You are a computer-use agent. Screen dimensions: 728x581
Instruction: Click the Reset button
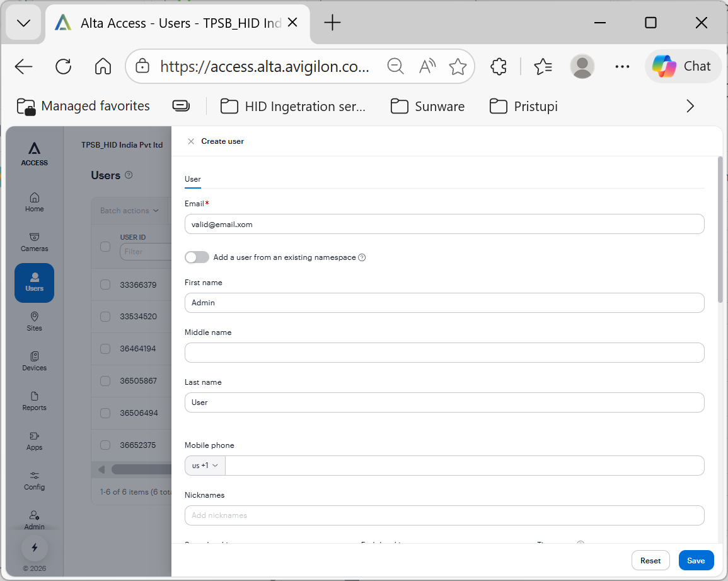tap(650, 561)
